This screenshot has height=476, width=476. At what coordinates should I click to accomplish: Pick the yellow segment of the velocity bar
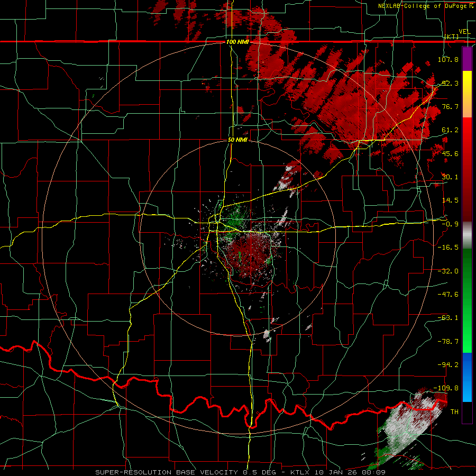[x=467, y=94]
